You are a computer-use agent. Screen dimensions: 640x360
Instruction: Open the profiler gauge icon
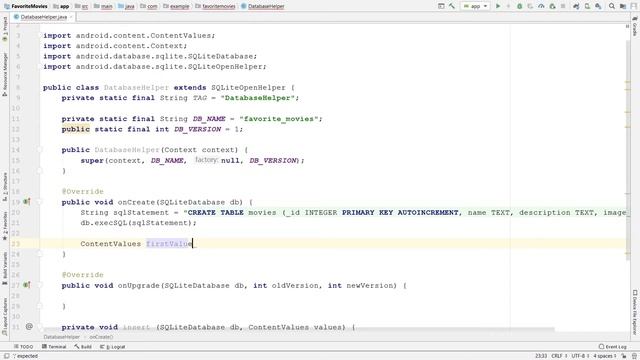coord(541,6)
